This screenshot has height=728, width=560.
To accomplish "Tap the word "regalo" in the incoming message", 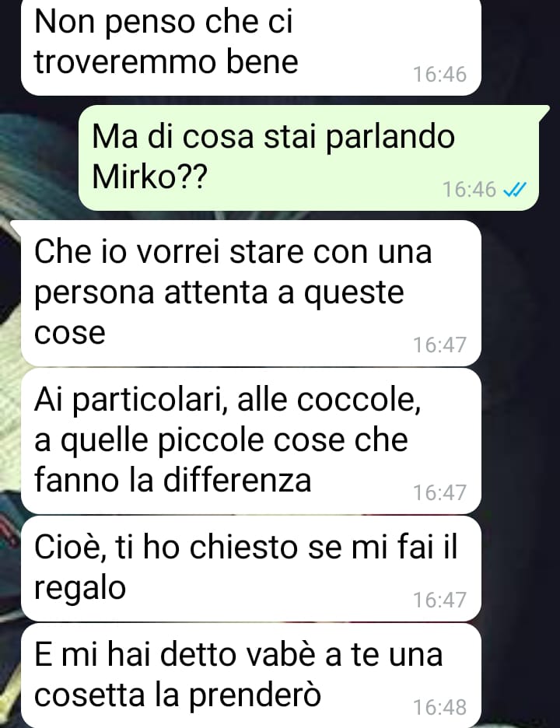I will click(x=80, y=589).
